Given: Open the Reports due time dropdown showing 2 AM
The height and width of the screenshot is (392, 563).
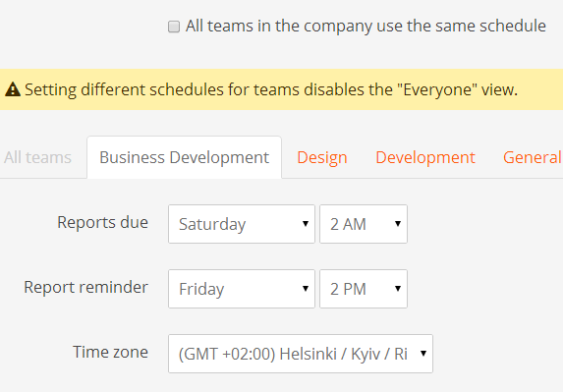Looking at the screenshot, I should [364, 224].
